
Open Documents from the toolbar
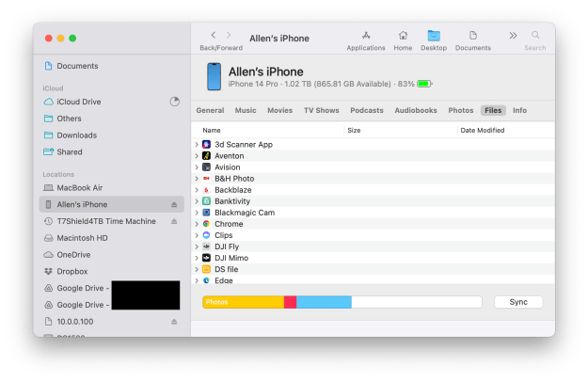coord(473,36)
